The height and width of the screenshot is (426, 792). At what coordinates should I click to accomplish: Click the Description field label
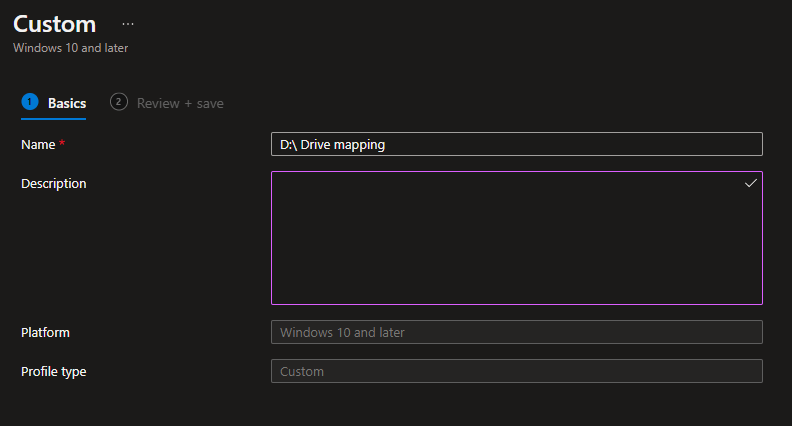click(53, 183)
